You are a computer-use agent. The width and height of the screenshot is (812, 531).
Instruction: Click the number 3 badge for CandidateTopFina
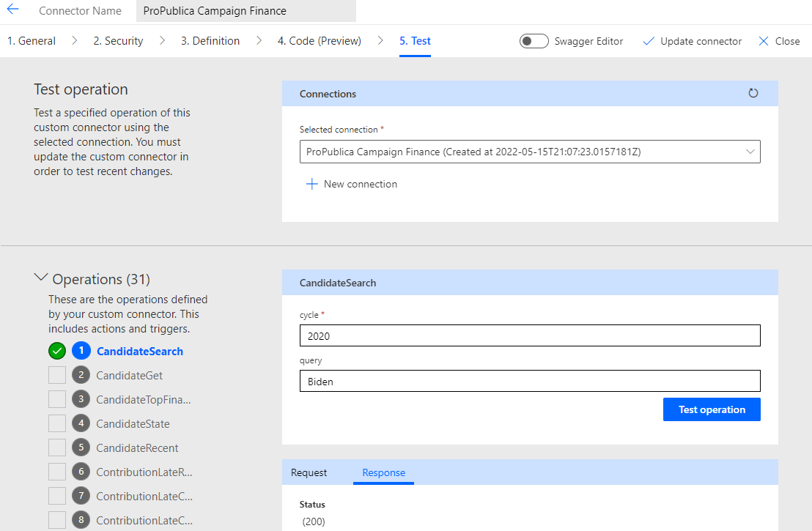(x=81, y=399)
